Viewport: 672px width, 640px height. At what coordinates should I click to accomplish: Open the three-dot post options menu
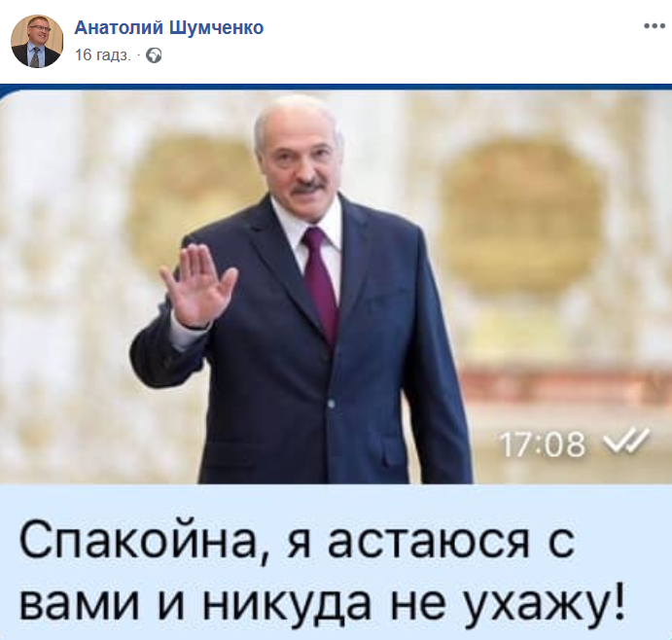(654, 26)
